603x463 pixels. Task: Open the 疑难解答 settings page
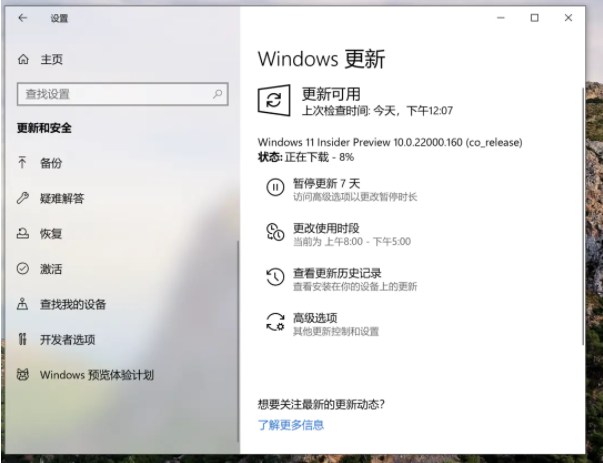pyautogui.click(x=62, y=198)
